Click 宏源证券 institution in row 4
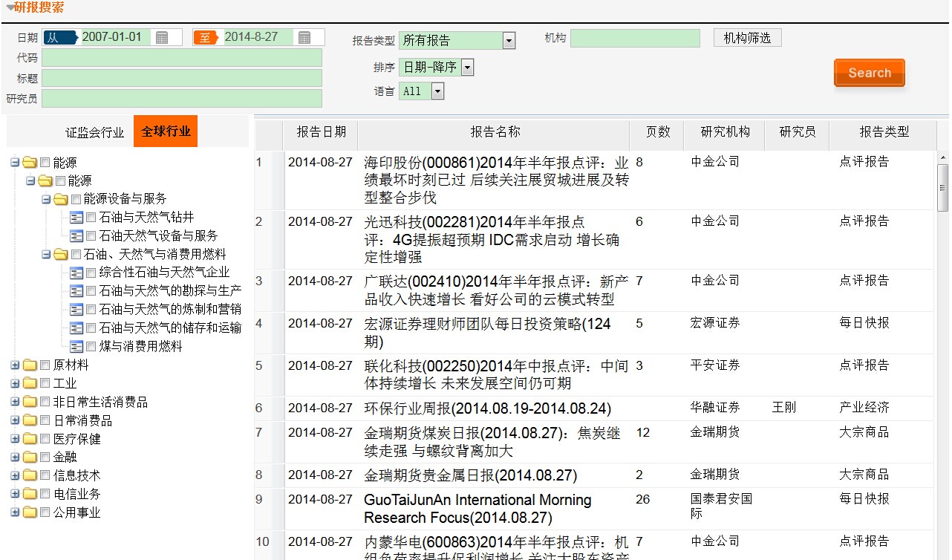Image resolution: width=952 pixels, height=560 pixels. [715, 323]
